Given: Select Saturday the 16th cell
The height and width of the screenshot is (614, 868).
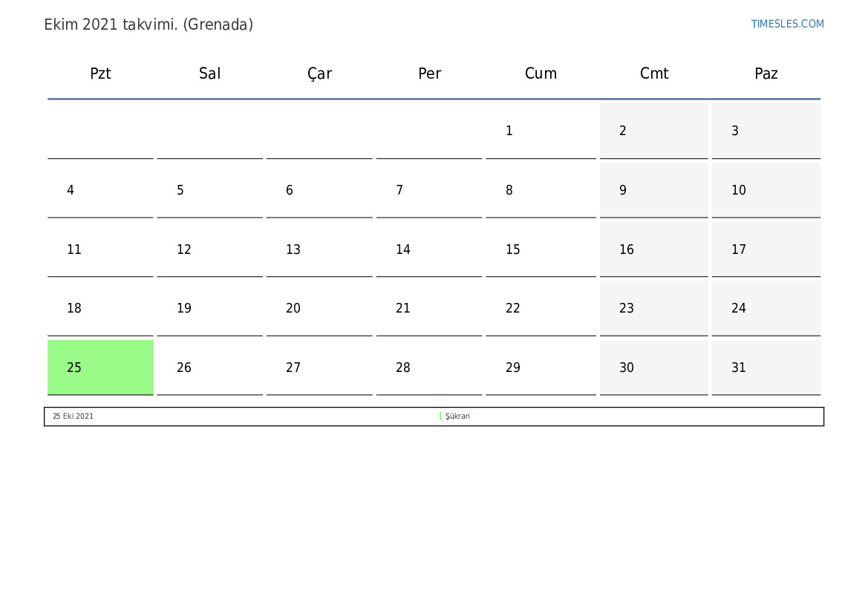Looking at the screenshot, I should pyautogui.click(x=653, y=249).
